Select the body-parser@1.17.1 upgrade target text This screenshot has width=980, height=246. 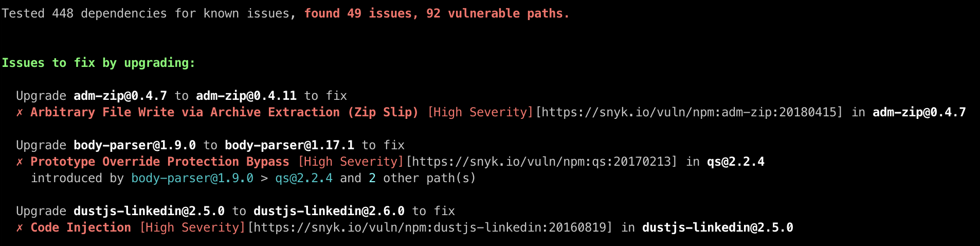289,146
